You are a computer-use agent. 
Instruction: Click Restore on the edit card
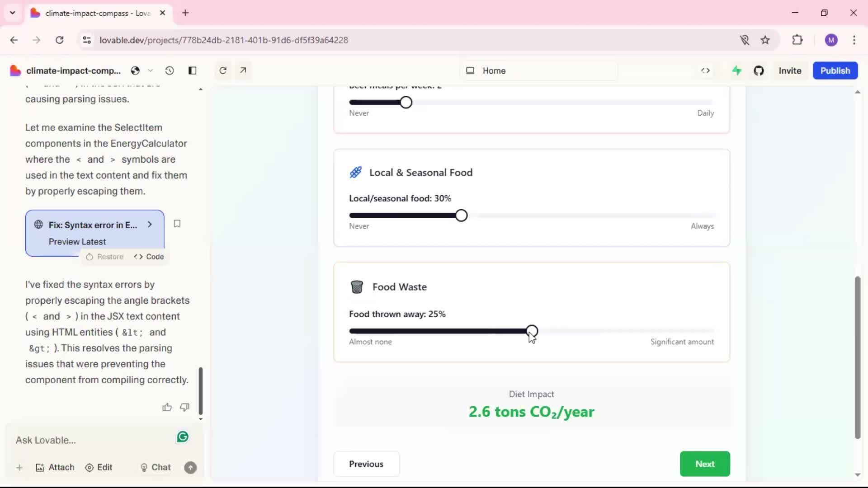coord(104,257)
